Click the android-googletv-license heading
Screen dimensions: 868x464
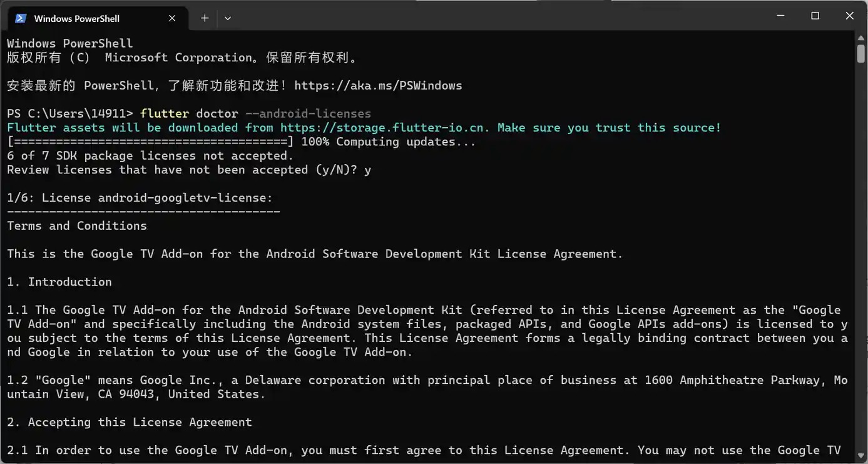(139, 197)
